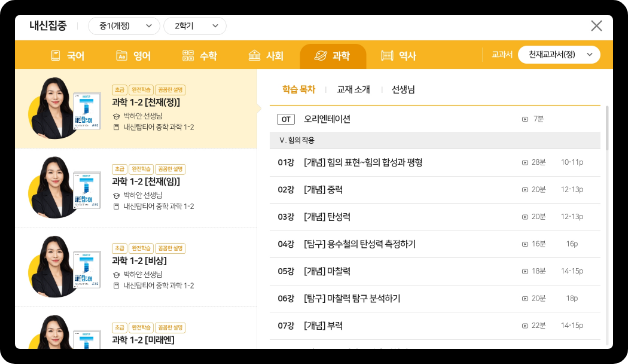Open lecture 04강 용수철의 탄성력 측정하기

435,244
